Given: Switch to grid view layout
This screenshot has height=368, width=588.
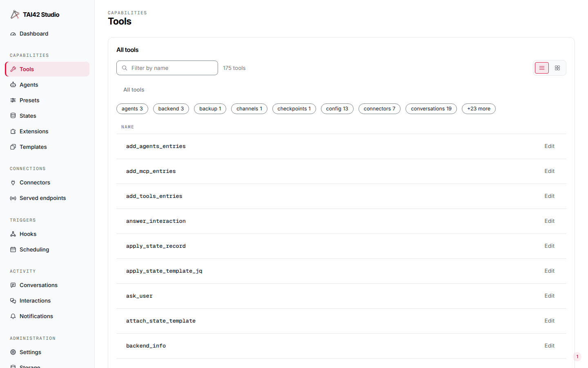Looking at the screenshot, I should (x=557, y=68).
